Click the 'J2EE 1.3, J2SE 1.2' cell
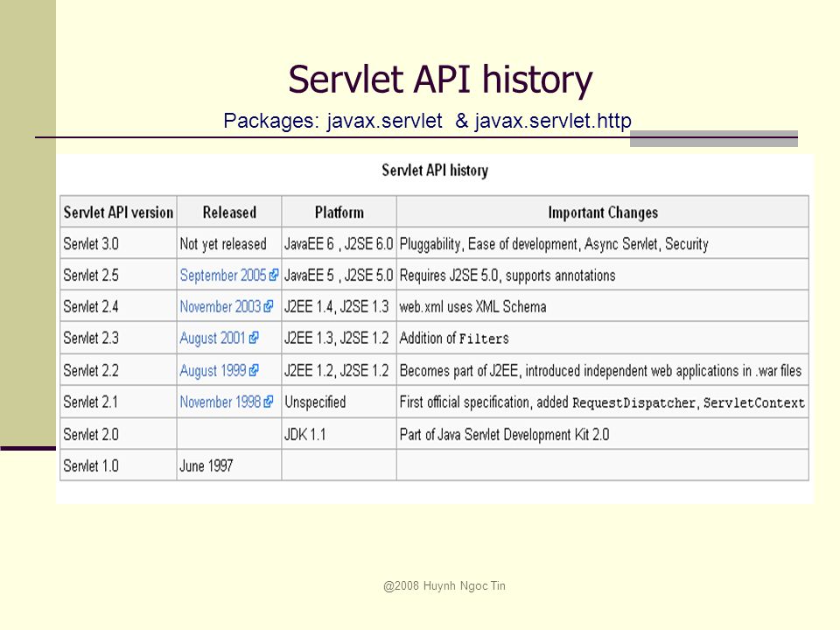This screenshot has width=840, height=630. pos(339,338)
